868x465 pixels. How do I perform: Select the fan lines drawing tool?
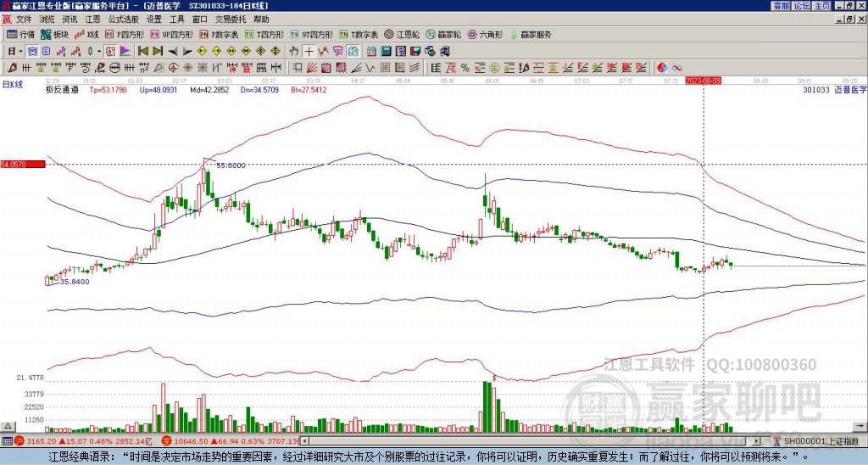point(312,68)
